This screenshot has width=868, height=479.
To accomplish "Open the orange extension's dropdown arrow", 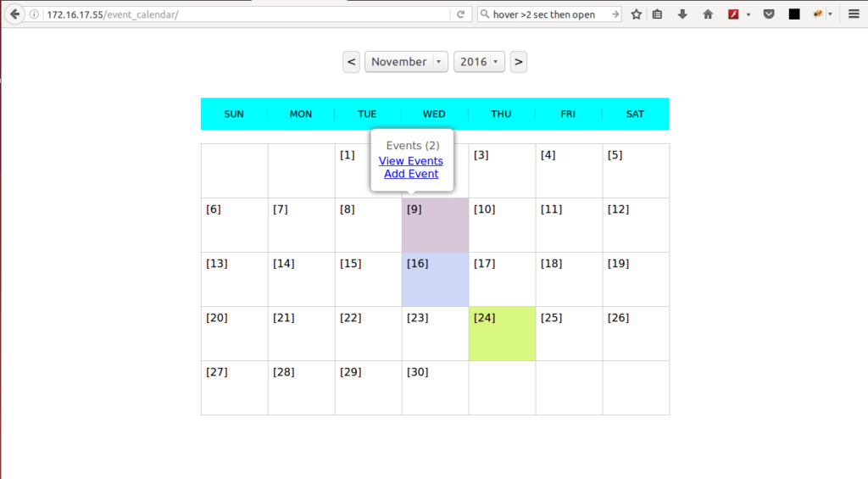I will [x=830, y=15].
